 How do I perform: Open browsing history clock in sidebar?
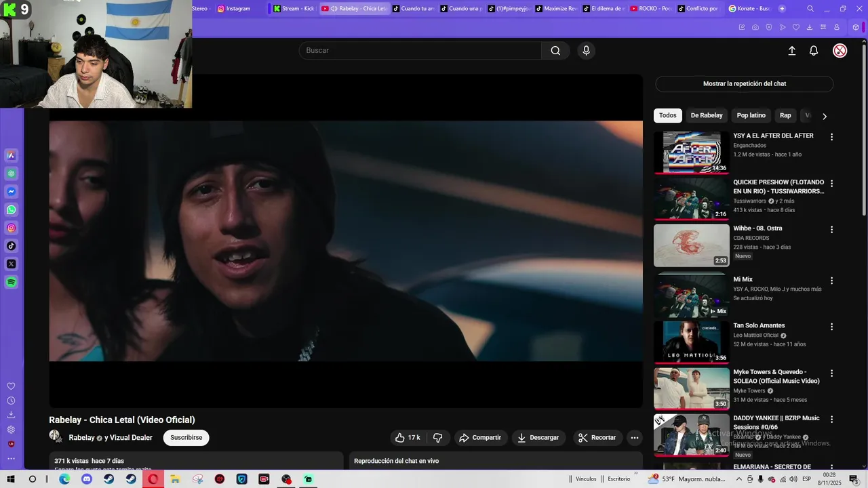coord(11,401)
